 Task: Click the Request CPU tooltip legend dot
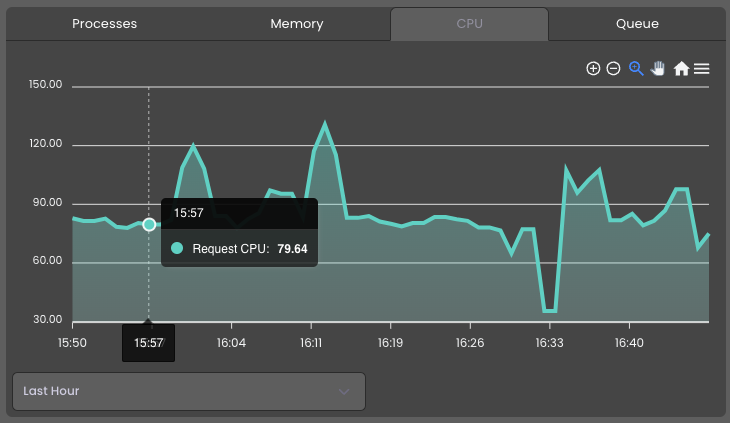pos(177,248)
